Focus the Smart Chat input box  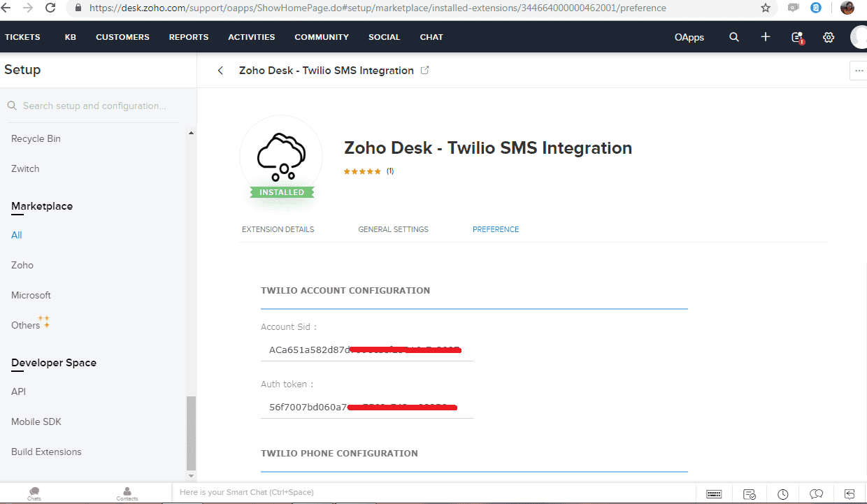[x=433, y=493]
